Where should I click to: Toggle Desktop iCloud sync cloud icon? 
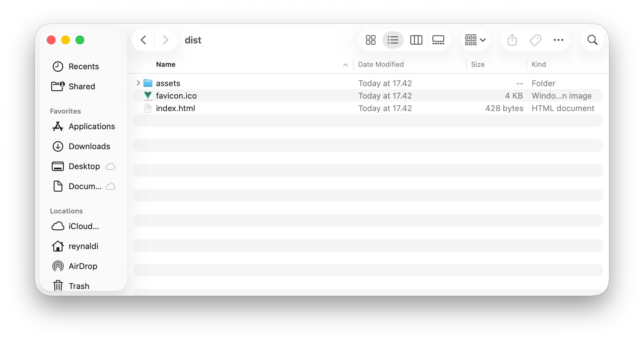click(x=111, y=166)
